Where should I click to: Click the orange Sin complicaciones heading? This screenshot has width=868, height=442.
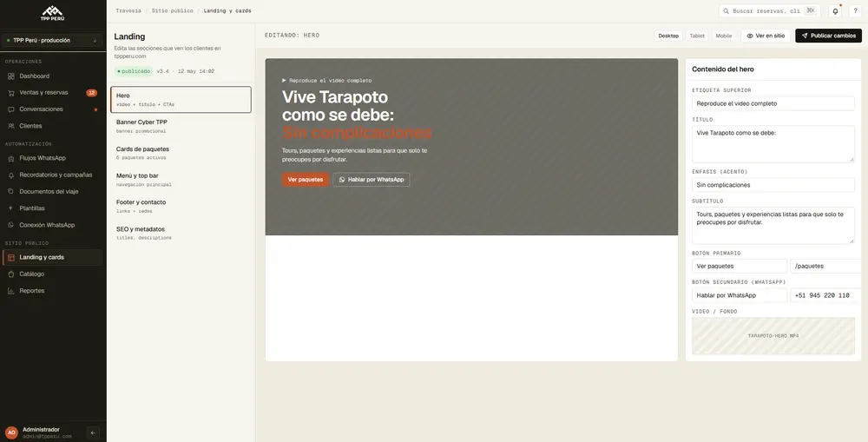tap(357, 133)
